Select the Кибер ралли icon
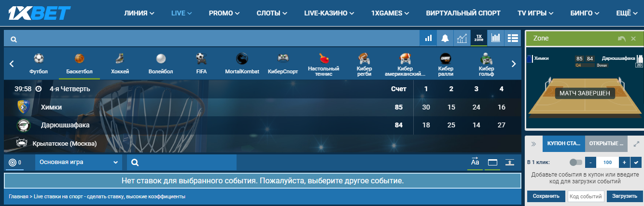 click(446, 58)
